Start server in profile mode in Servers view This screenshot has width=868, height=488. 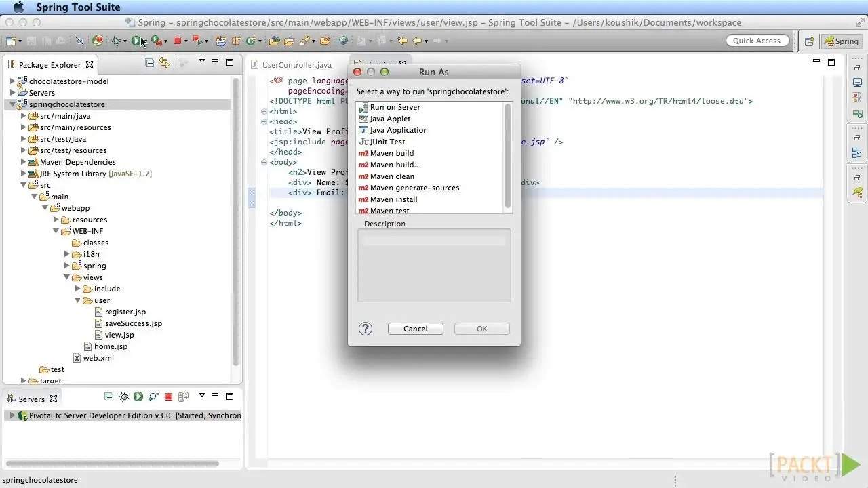[x=153, y=396]
